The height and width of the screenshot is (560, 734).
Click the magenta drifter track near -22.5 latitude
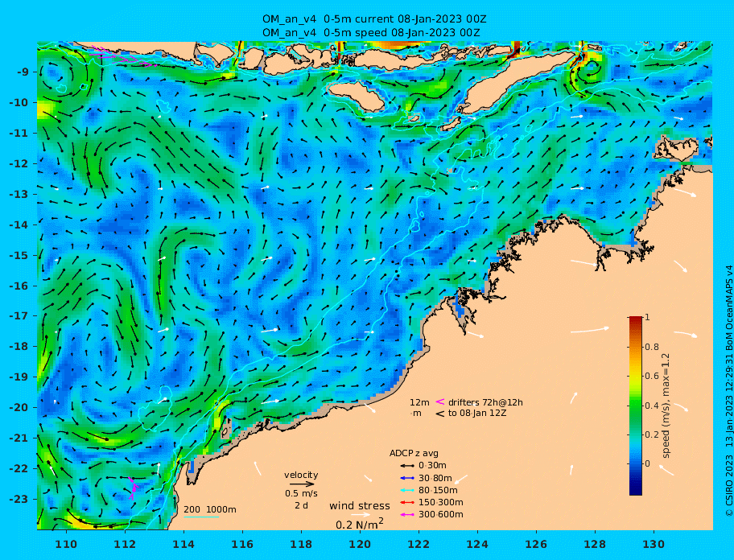134,488
